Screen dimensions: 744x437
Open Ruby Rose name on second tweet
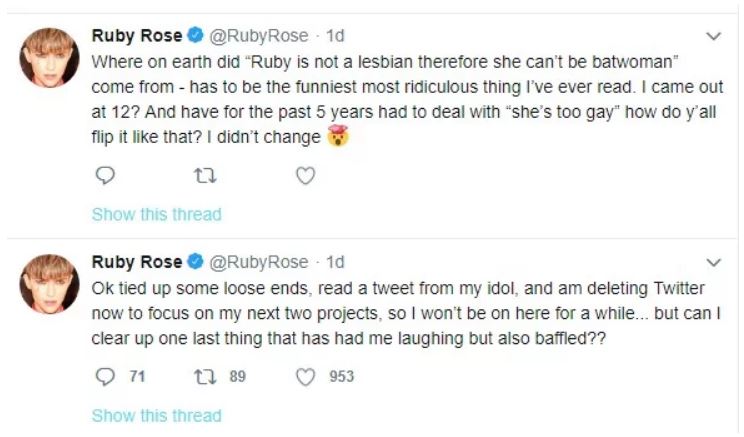tap(137, 263)
